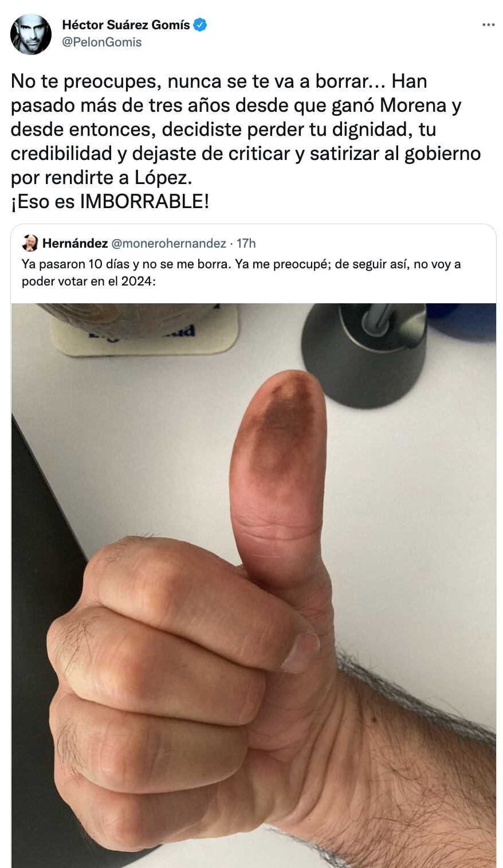Open the three-dot more options menu
The height and width of the screenshot is (868, 503).
tap(488, 25)
